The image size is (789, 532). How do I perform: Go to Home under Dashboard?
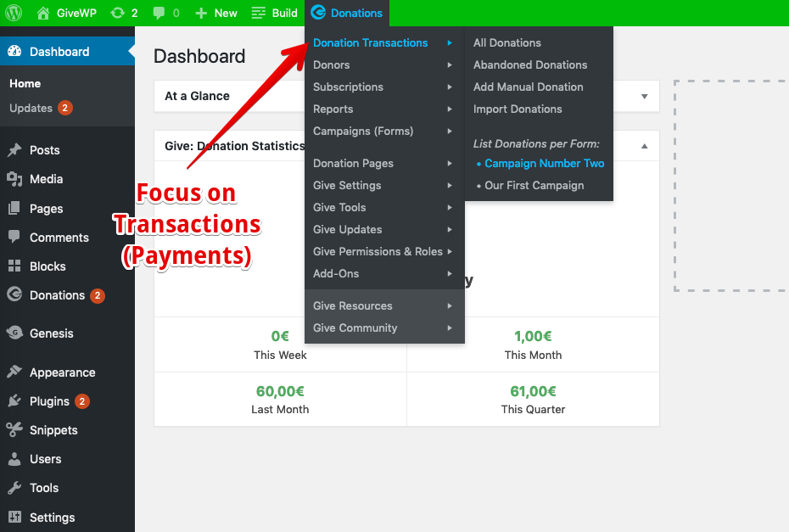(x=25, y=83)
